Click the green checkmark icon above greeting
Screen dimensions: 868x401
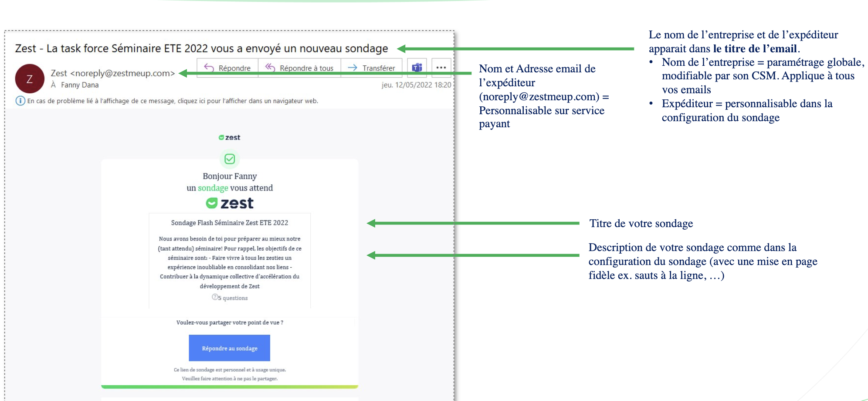pos(230,159)
